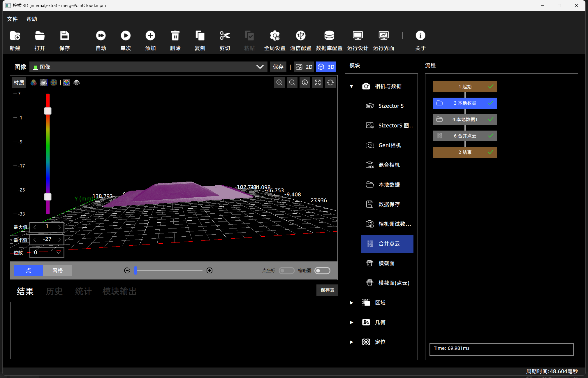This screenshot has width=588, height=378.
Task: Select flow step 6 合并点云
Action: coord(465,136)
